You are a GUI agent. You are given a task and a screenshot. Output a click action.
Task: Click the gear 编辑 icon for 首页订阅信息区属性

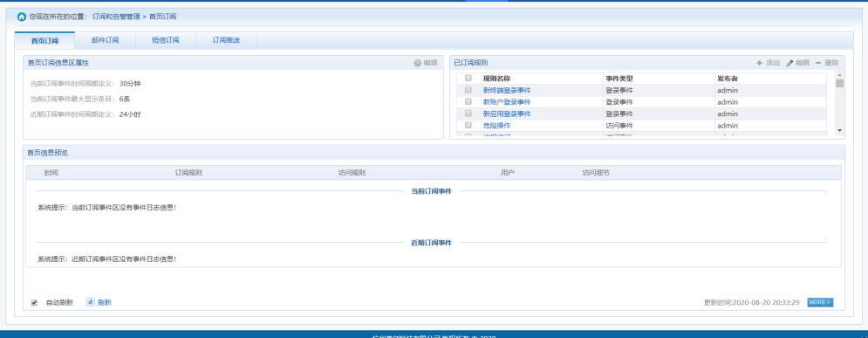tap(417, 63)
